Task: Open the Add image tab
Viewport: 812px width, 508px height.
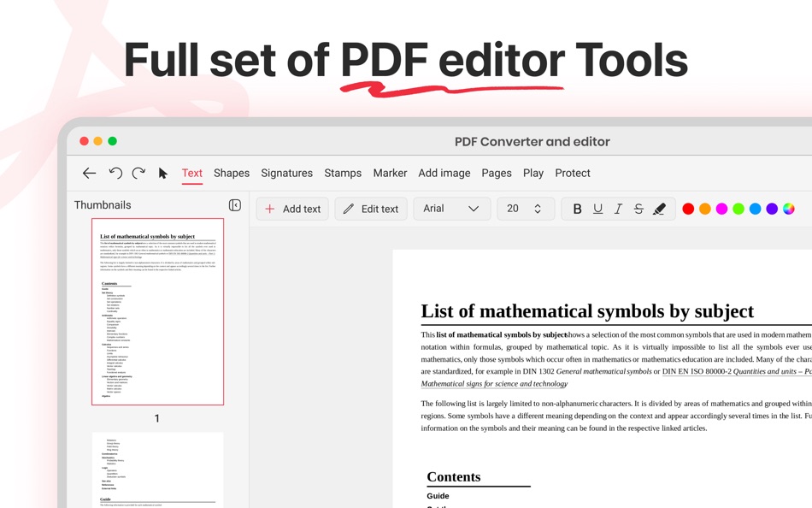Action: tap(444, 173)
